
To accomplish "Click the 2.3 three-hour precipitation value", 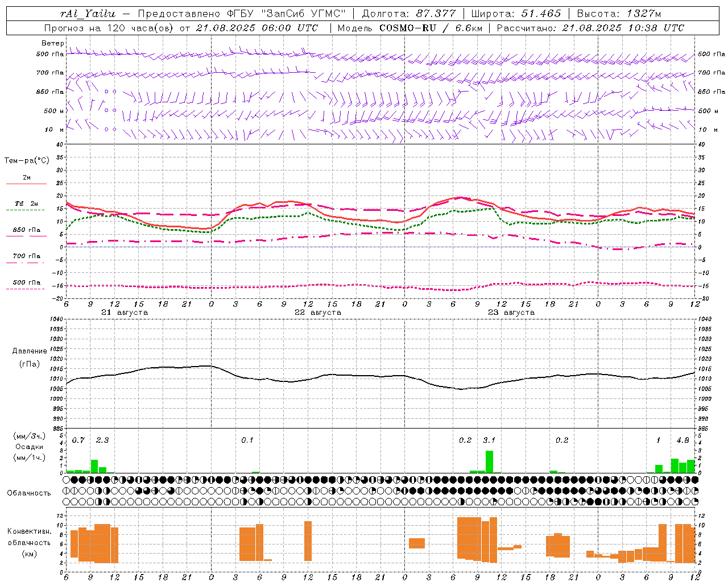I will (x=102, y=440).
